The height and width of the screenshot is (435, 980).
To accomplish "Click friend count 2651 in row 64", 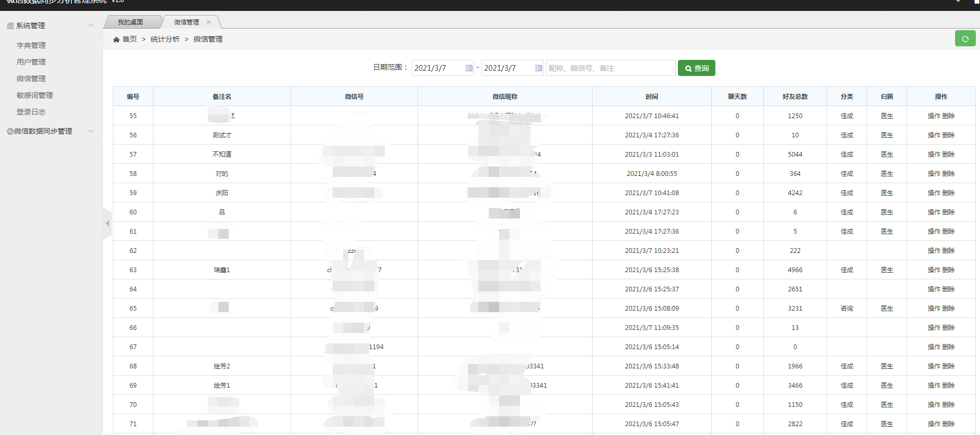I will [795, 289].
